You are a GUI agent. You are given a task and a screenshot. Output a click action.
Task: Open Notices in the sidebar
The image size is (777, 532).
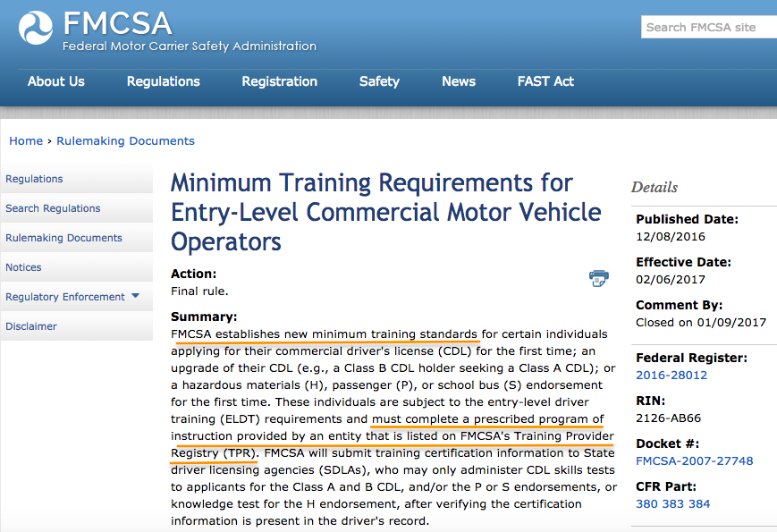tap(76, 267)
